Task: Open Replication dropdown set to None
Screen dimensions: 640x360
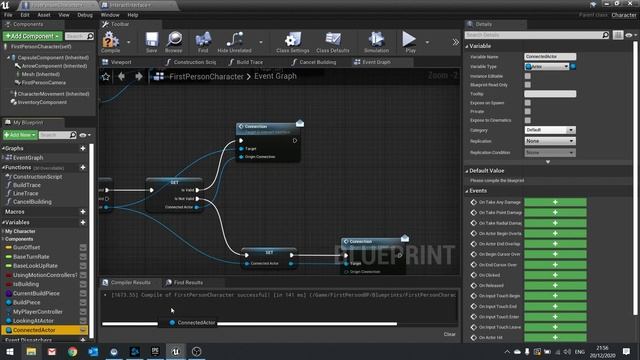Action: pyautogui.click(x=550, y=141)
